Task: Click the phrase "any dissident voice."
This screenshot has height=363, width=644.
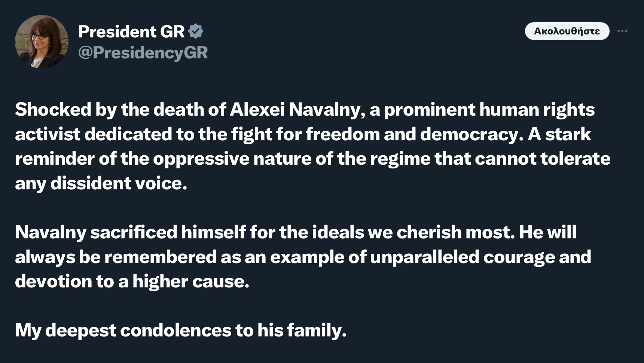Action: coord(101,183)
